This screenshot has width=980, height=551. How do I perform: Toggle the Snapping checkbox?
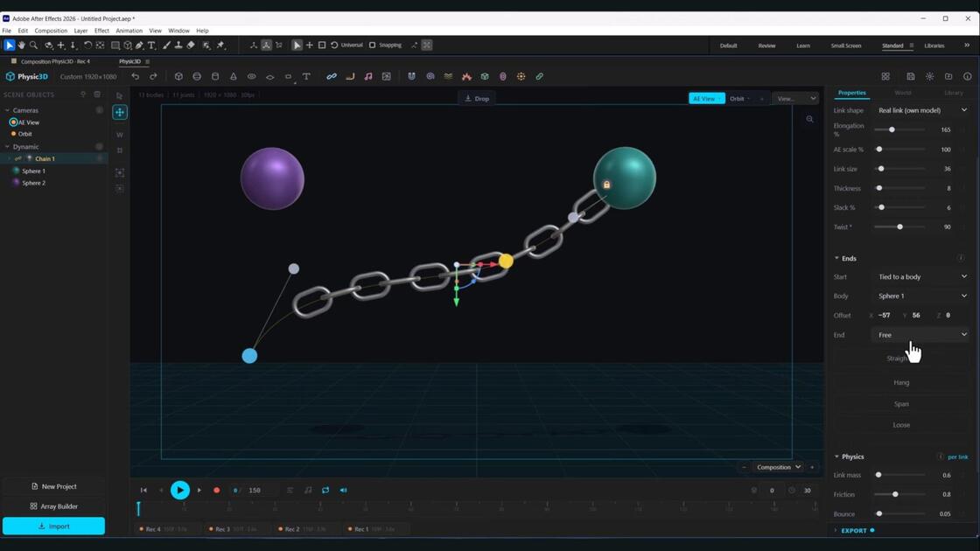tap(372, 45)
